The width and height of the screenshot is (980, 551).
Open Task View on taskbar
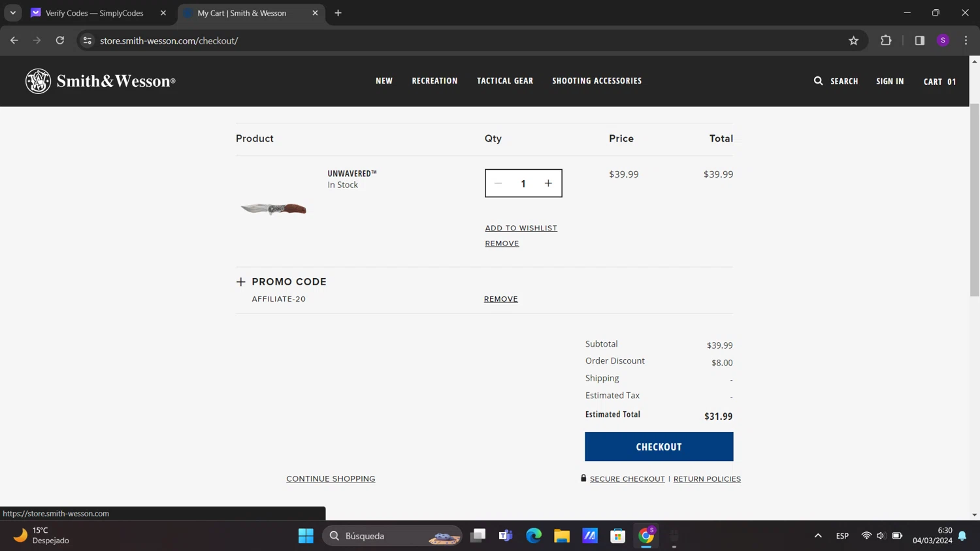478,536
